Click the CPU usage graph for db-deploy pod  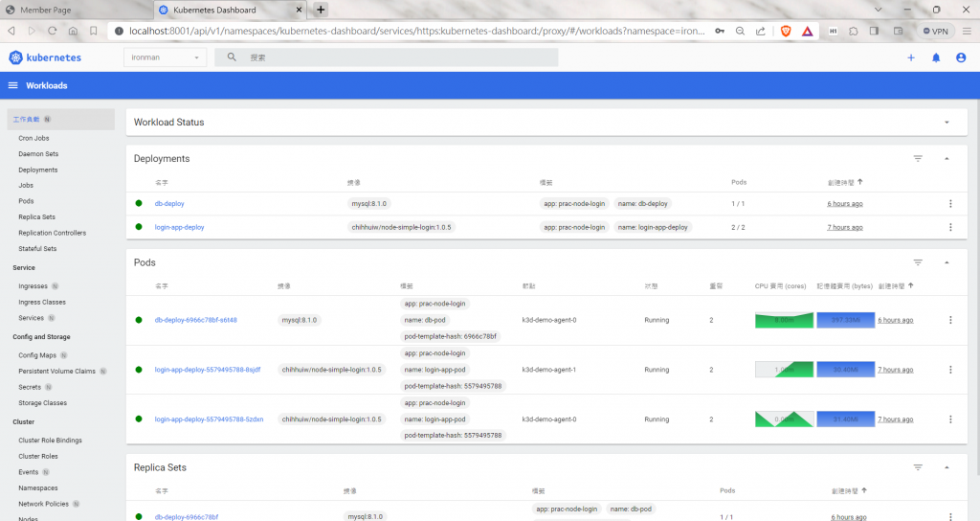tap(784, 320)
